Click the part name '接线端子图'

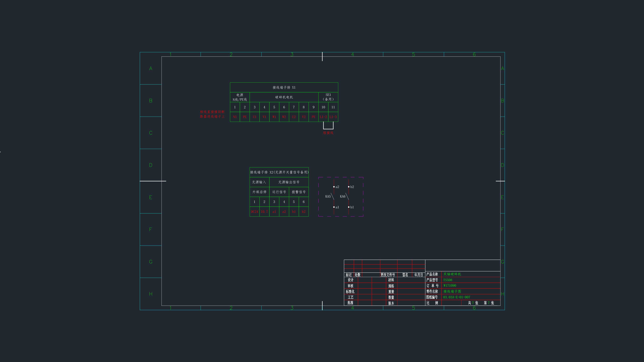click(452, 291)
